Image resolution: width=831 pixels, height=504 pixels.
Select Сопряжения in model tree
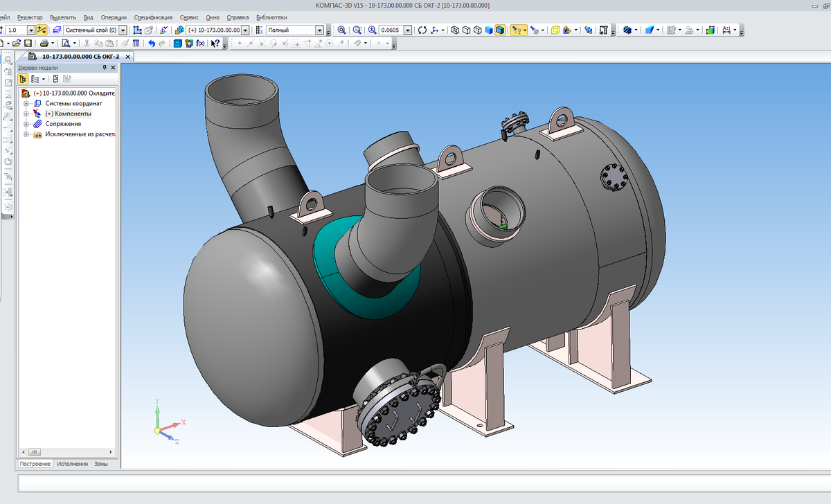click(x=63, y=124)
